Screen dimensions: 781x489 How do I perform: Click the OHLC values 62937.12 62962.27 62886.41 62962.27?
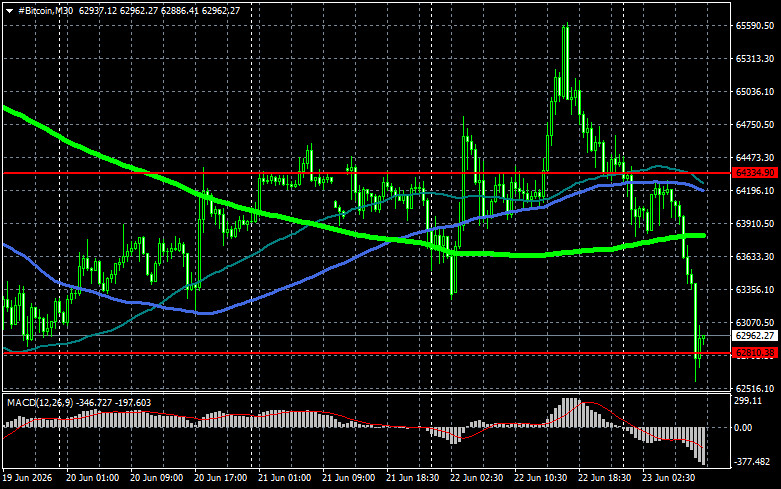(159, 10)
